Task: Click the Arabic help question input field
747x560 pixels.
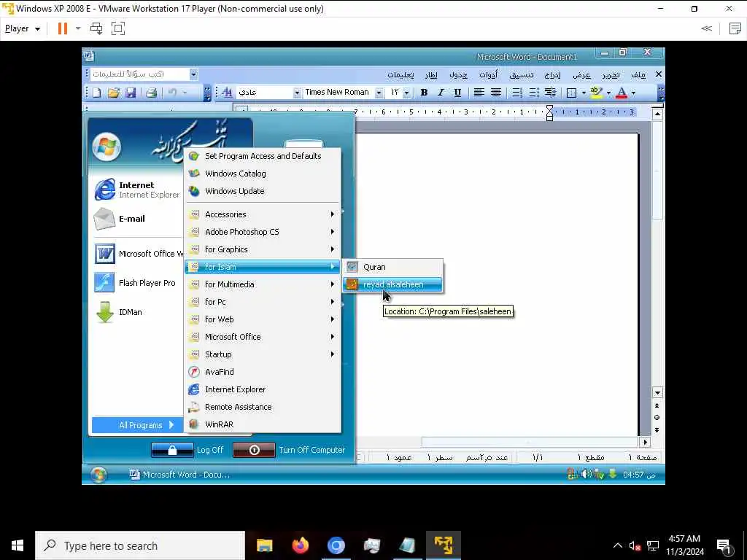Action: [139, 74]
